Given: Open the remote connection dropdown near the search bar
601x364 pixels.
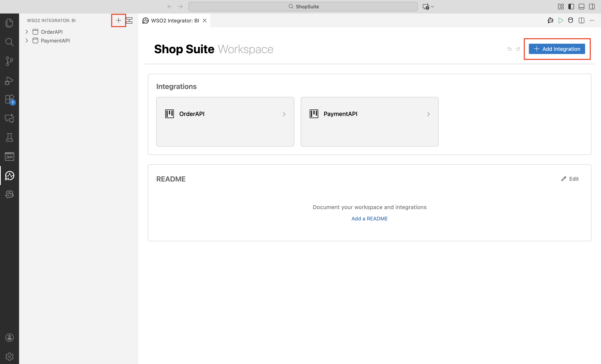Looking at the screenshot, I should (x=428, y=7).
